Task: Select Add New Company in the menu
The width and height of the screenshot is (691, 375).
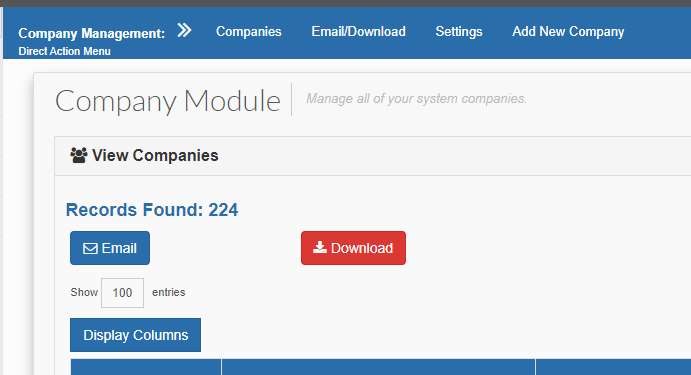Action: pos(568,32)
